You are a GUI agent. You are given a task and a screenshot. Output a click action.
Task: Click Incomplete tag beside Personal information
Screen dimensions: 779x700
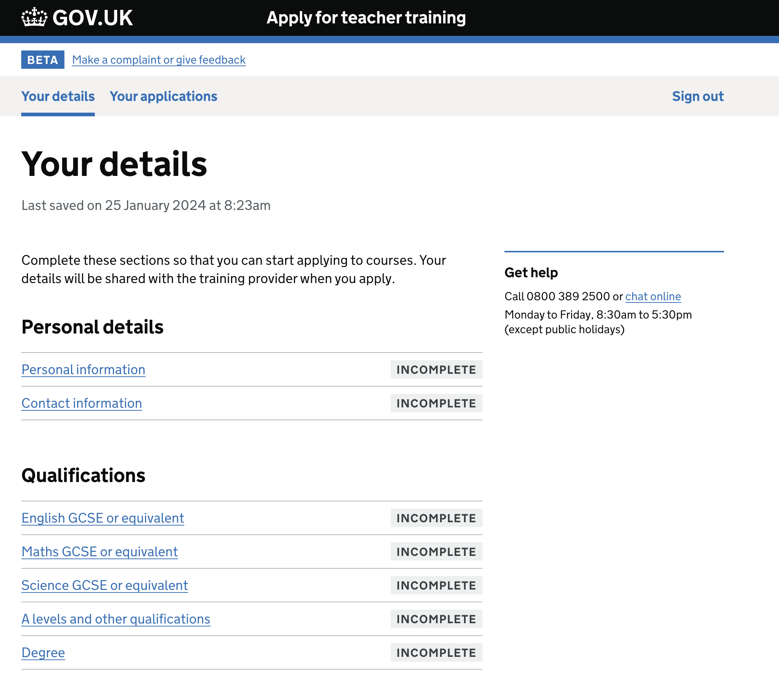[x=436, y=370]
